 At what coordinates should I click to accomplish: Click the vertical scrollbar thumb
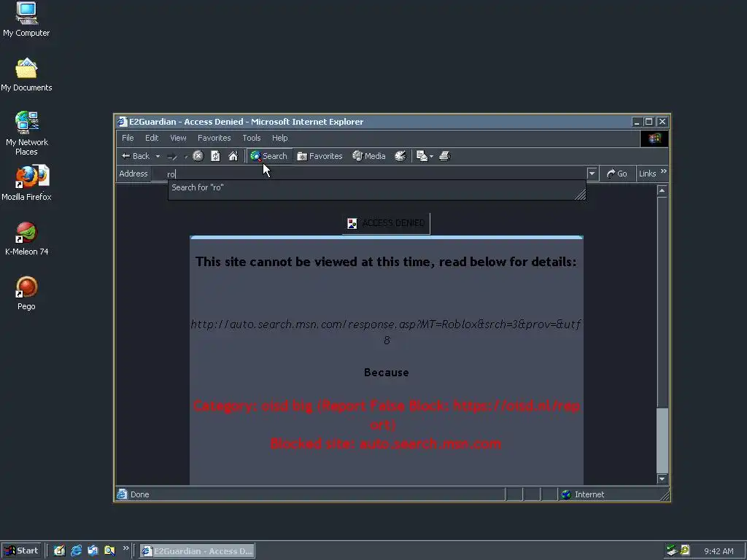(662, 440)
